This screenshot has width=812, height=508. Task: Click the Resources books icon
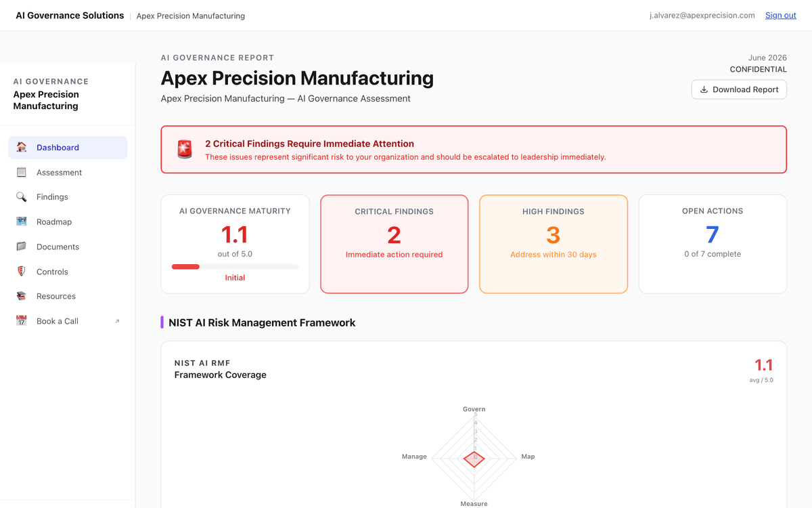(x=22, y=296)
